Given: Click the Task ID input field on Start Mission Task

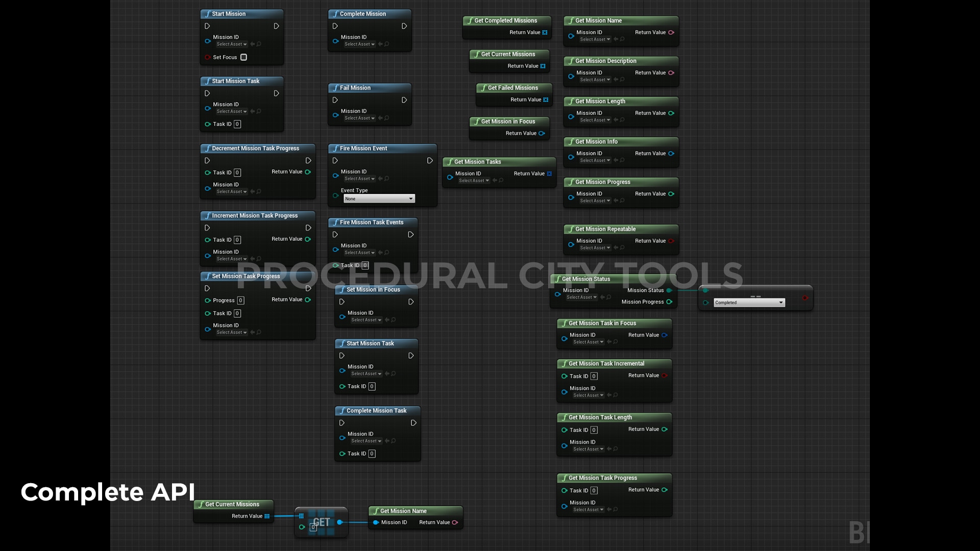Looking at the screenshot, I should point(237,124).
